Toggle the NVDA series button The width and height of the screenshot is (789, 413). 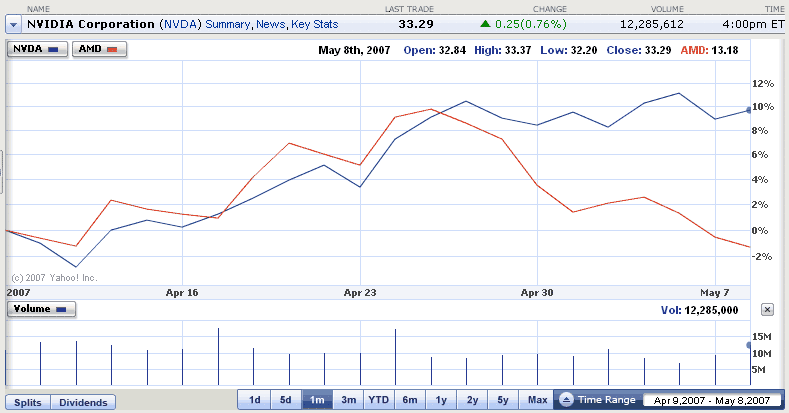click(x=37, y=49)
